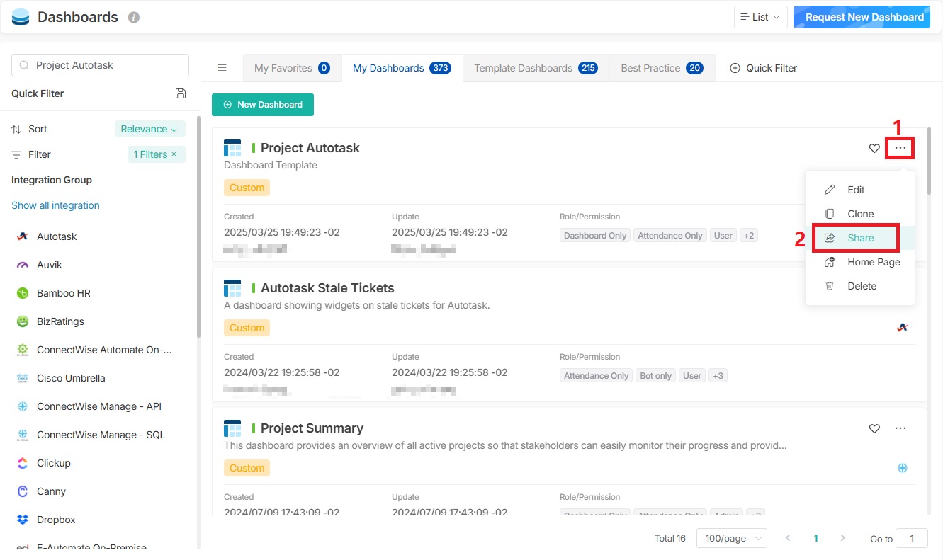Screen dimensions: 943x560
Task: Click Request New Dashboard button
Action: [x=864, y=17]
